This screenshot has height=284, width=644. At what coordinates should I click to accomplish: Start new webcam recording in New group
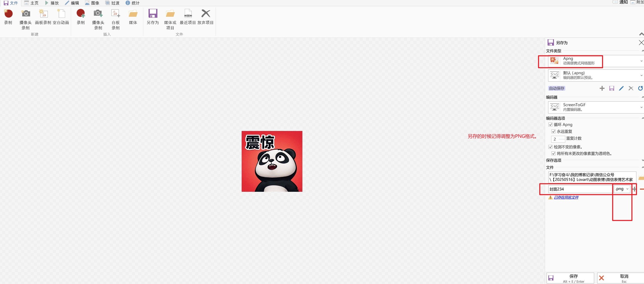tap(26, 19)
